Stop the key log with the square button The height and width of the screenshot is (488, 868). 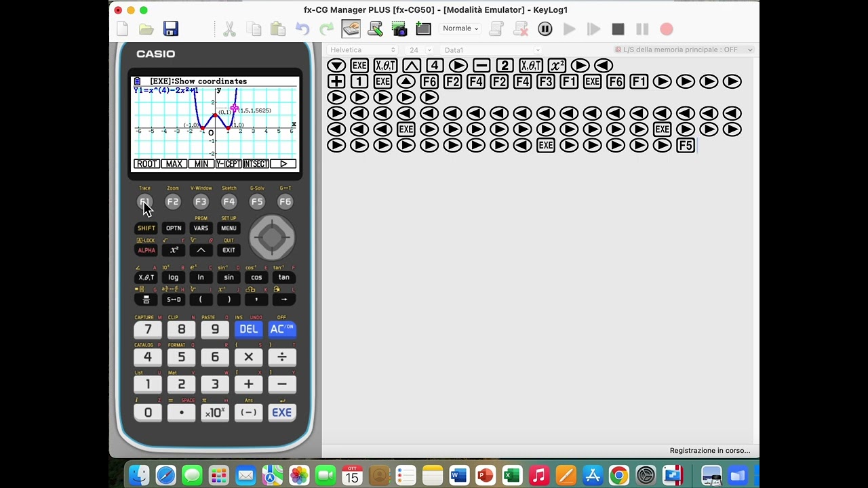pos(618,29)
